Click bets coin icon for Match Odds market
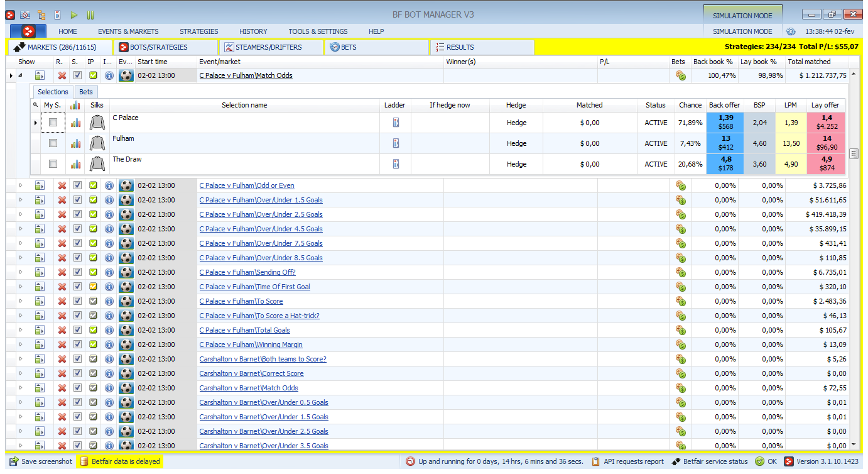Image resolution: width=868 pixels, height=474 pixels. (x=680, y=75)
